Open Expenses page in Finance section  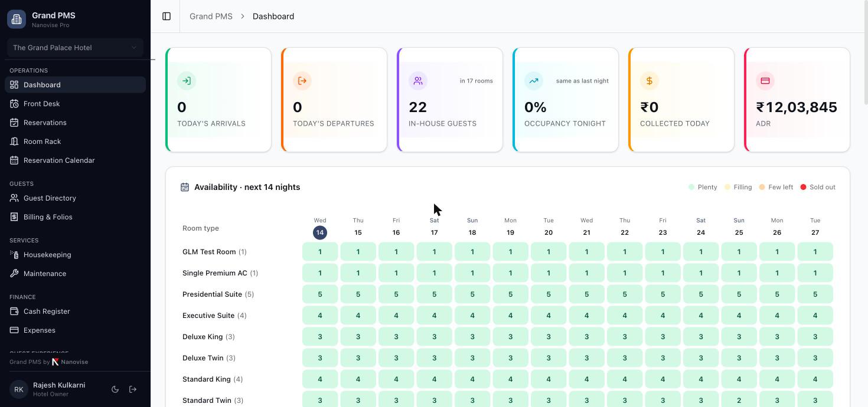[75, 330]
